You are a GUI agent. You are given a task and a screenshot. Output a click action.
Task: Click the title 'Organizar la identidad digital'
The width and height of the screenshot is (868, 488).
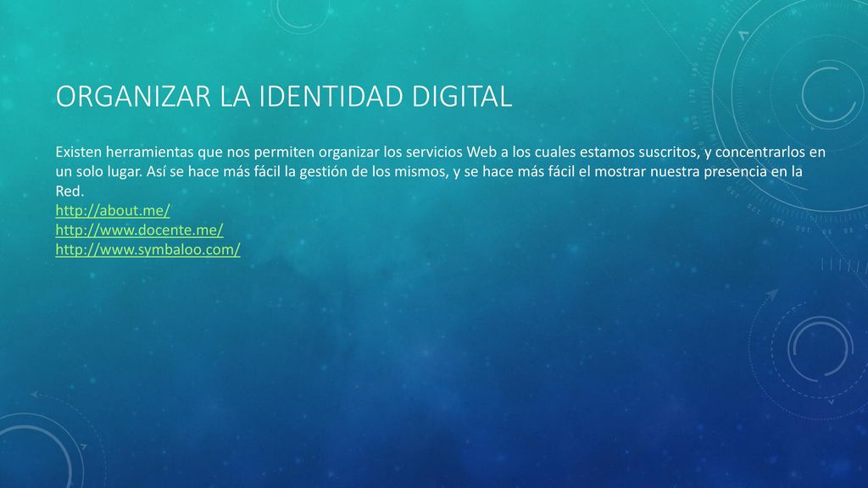[283, 97]
